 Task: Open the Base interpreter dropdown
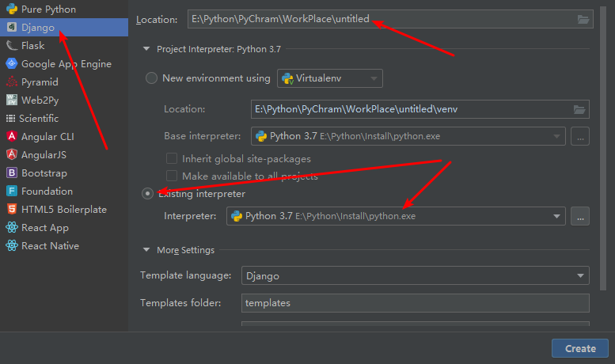[x=408, y=136]
